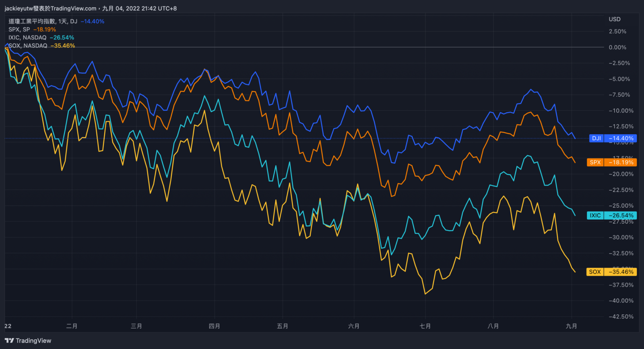Select the SPX, SP legend entry
This screenshot has width=644, height=349.
[x=19, y=29]
